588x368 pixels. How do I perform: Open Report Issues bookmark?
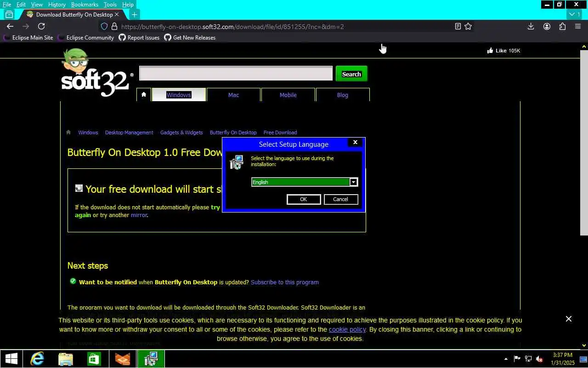coord(139,38)
